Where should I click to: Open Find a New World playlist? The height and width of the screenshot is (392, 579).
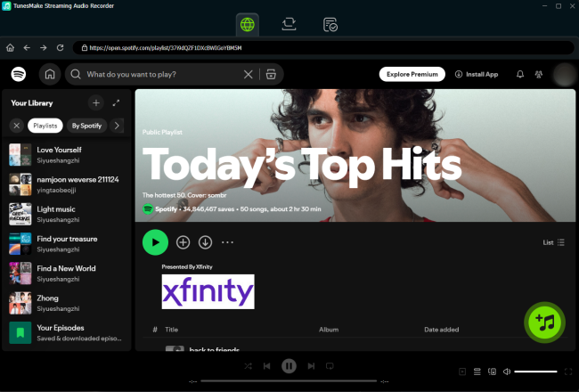[x=67, y=274]
